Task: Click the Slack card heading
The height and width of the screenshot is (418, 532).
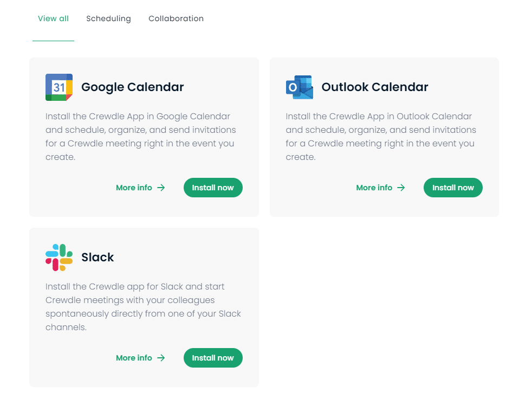Action: click(98, 257)
